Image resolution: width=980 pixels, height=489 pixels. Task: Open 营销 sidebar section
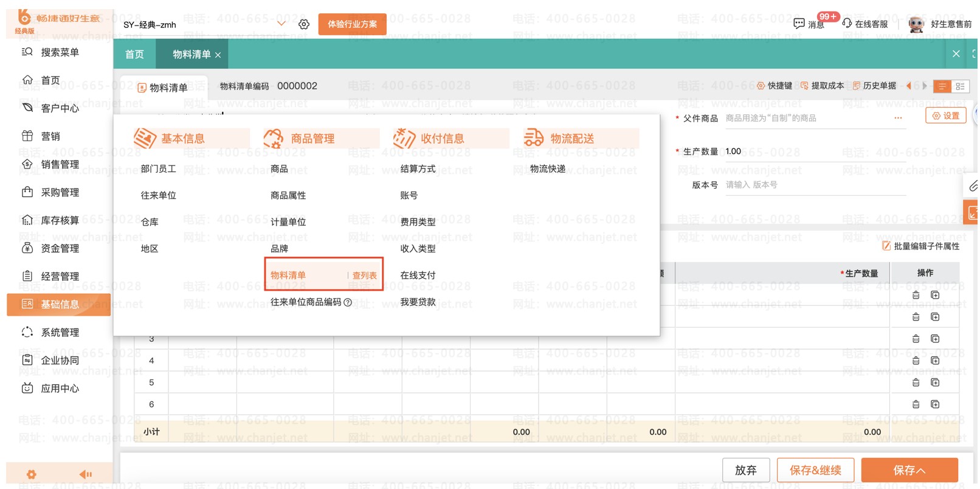41,136
